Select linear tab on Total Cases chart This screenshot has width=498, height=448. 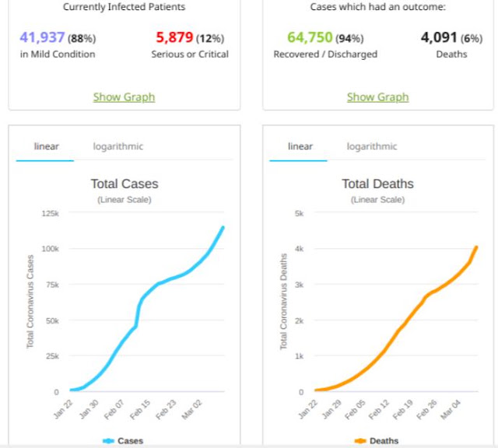47,146
